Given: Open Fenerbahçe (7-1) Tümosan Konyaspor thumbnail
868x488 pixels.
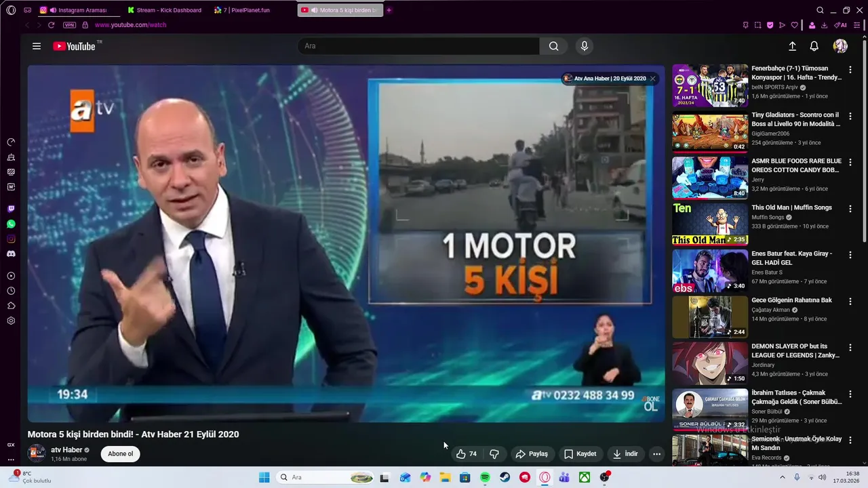Looking at the screenshot, I should (710, 85).
